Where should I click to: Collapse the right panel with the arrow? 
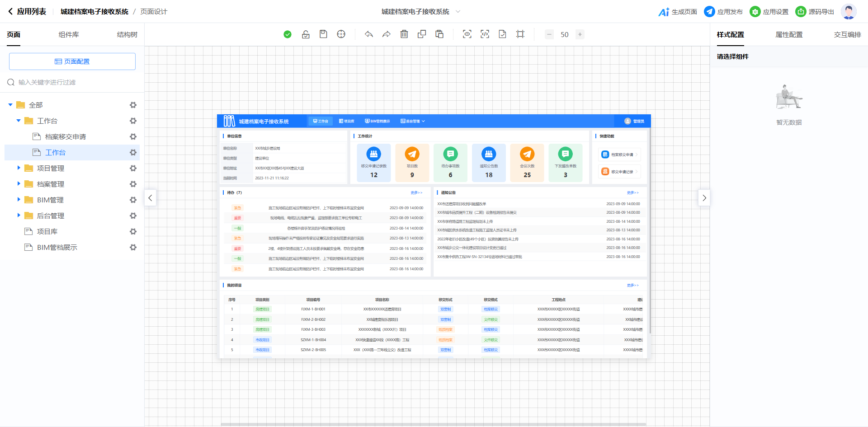[704, 198]
